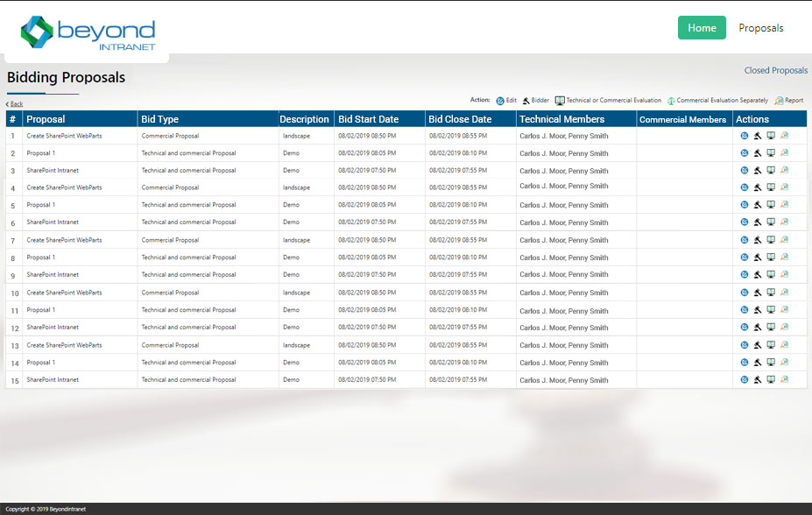Open Proposal 1 from row 2
The width and height of the screenshot is (812, 515).
tap(40, 152)
